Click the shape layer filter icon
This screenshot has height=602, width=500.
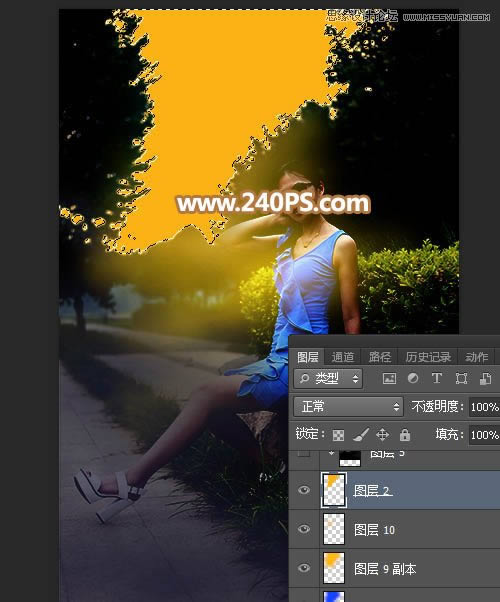pyautogui.click(x=461, y=379)
